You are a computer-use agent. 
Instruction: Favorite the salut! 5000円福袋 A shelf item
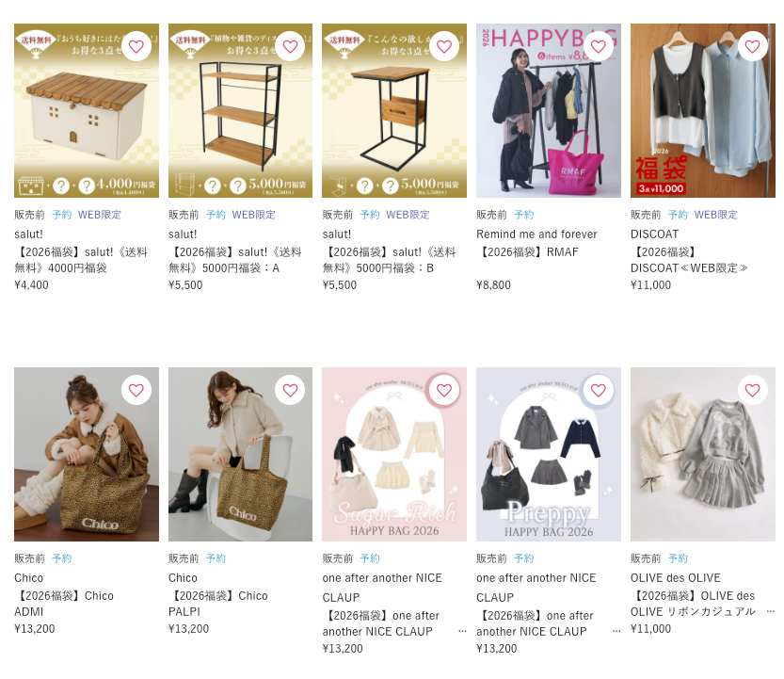[x=290, y=46]
